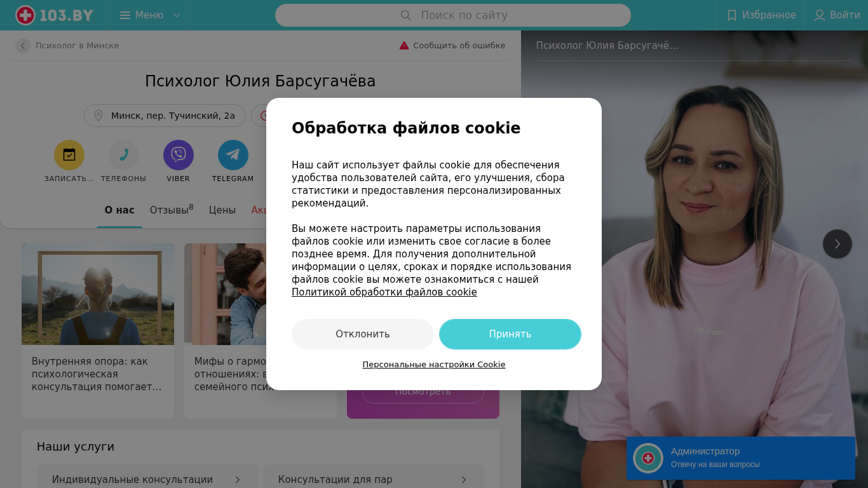Open the Telegram contact icon
Image resolution: width=868 pixels, height=488 pixels.
click(233, 155)
